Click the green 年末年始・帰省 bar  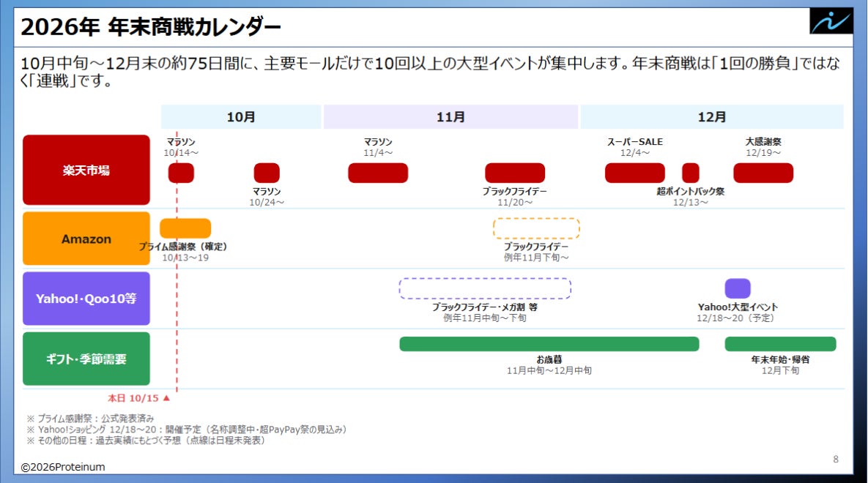[x=781, y=343]
